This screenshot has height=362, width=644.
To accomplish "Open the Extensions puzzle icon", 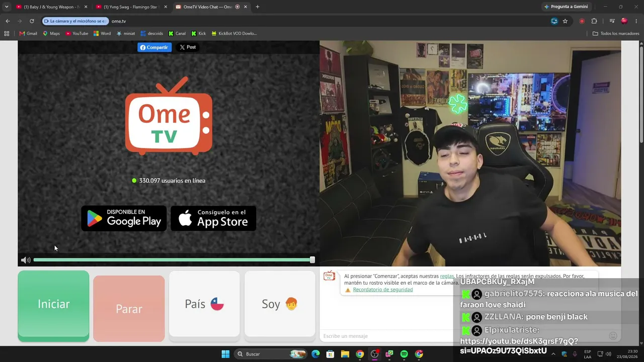I will 594,21.
